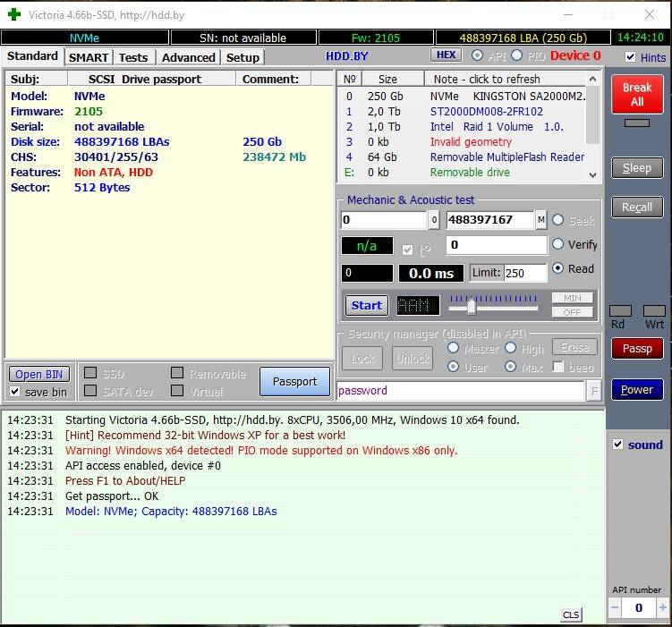The height and width of the screenshot is (627, 672).
Task: Toggle the Hints checkbox
Action: [630, 57]
